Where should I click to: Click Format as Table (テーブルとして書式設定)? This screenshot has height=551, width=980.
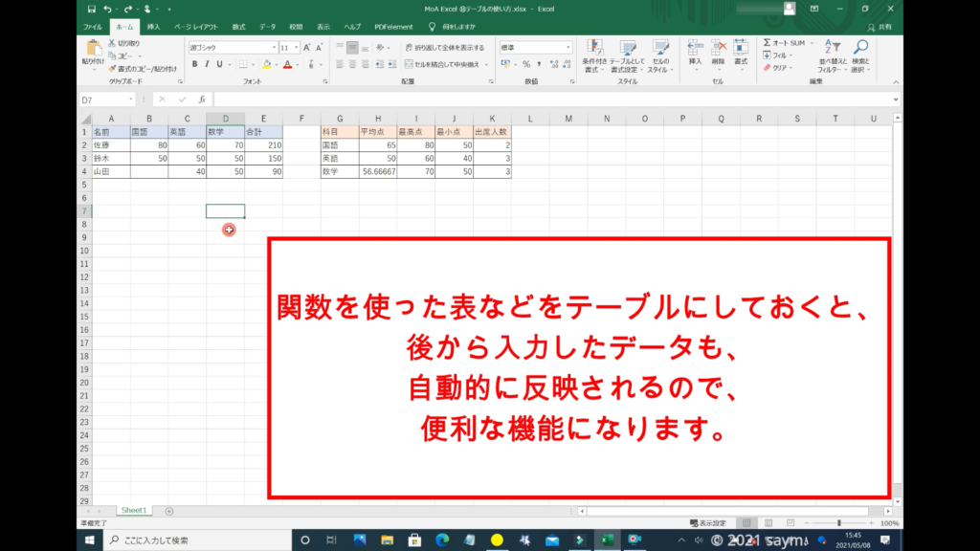629,55
